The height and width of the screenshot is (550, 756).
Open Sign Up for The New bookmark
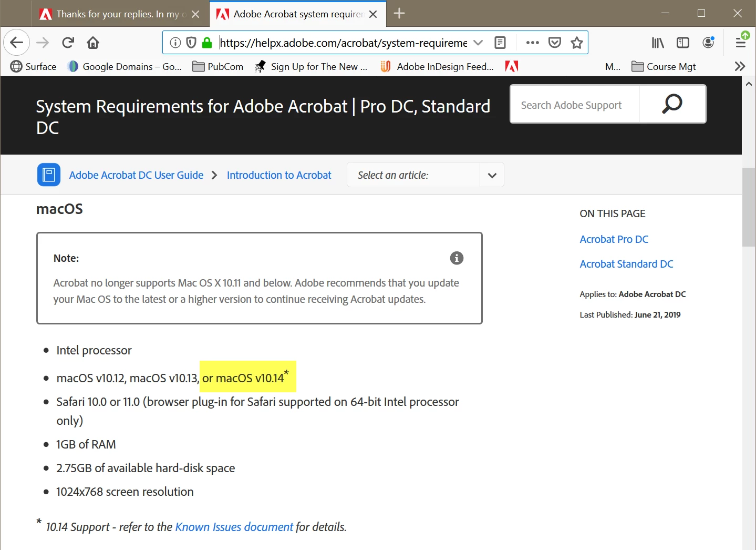311,66
